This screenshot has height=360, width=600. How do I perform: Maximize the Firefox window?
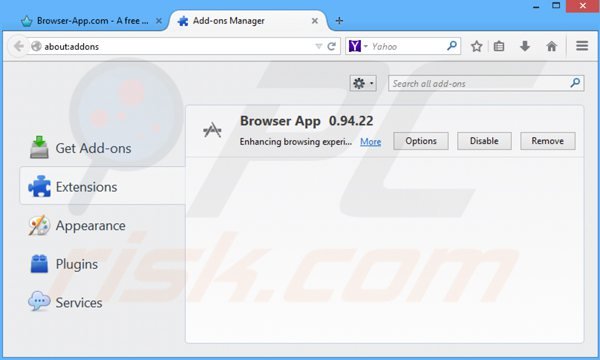pos(556,5)
